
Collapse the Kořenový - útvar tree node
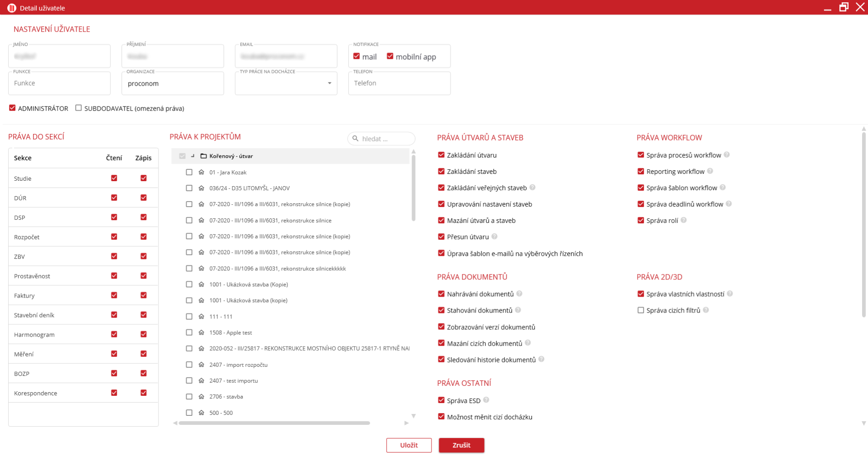pos(193,156)
